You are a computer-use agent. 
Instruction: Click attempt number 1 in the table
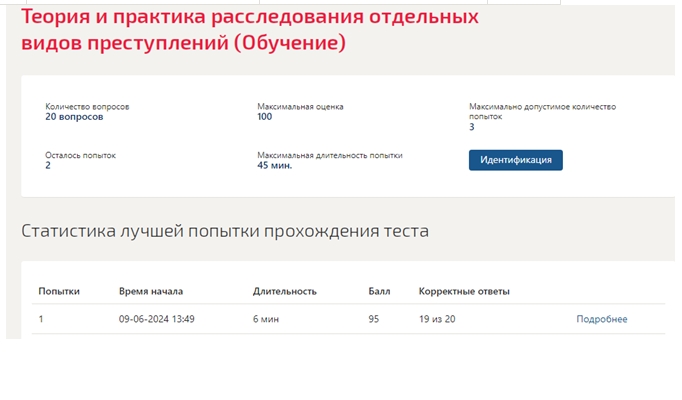41,319
